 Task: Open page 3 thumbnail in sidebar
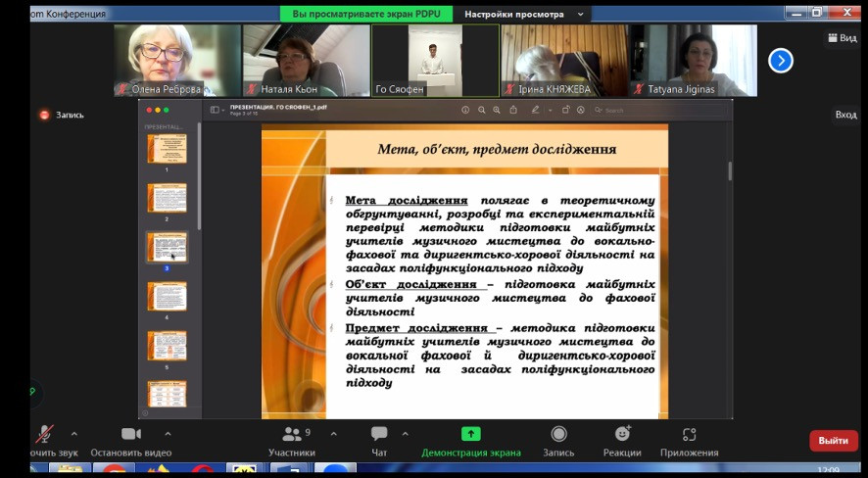167,247
